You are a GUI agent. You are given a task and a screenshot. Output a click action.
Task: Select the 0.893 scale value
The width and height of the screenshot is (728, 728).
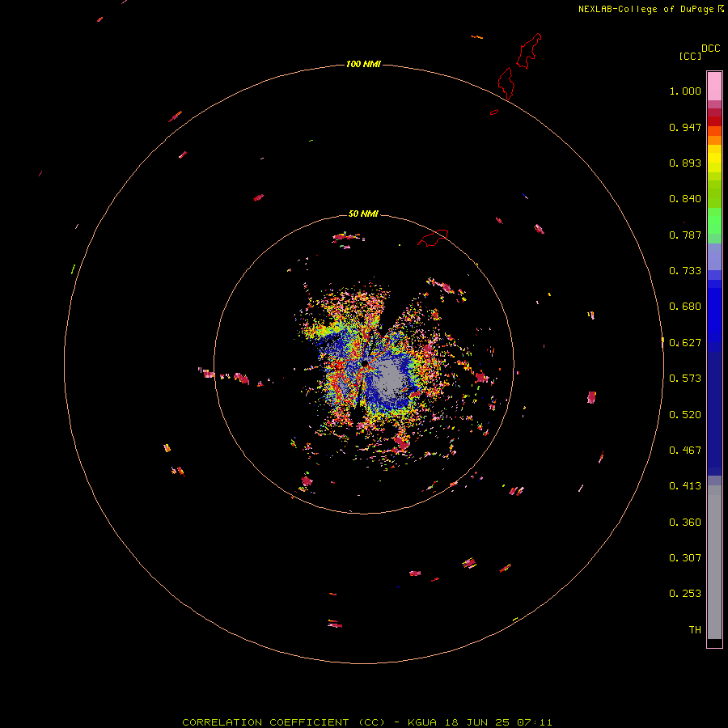(685, 163)
